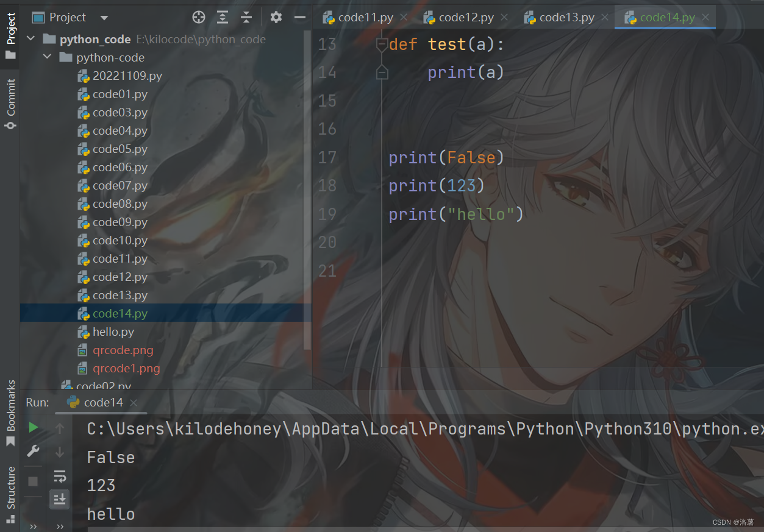Click on print(123) code line

(437, 185)
